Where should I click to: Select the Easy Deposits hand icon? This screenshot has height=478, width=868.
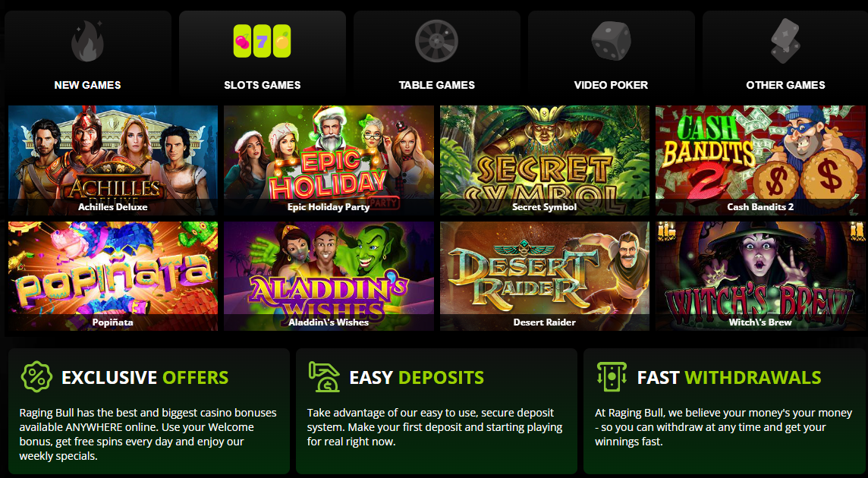(x=325, y=376)
